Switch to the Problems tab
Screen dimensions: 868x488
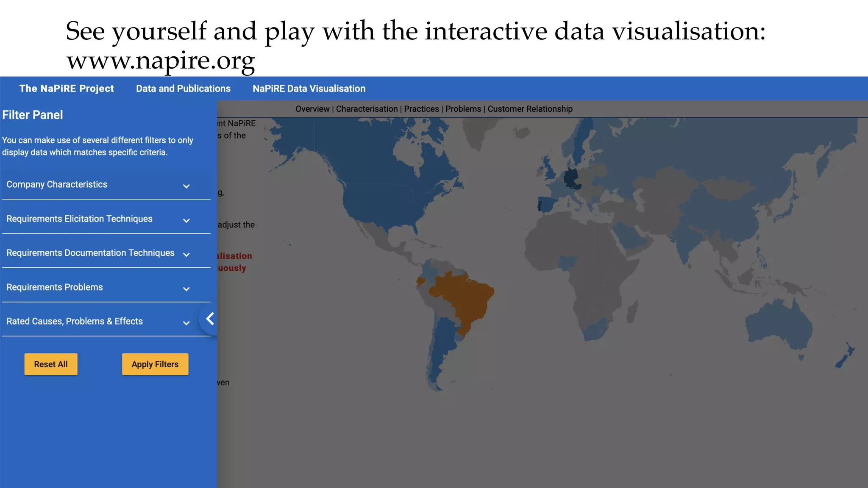463,109
